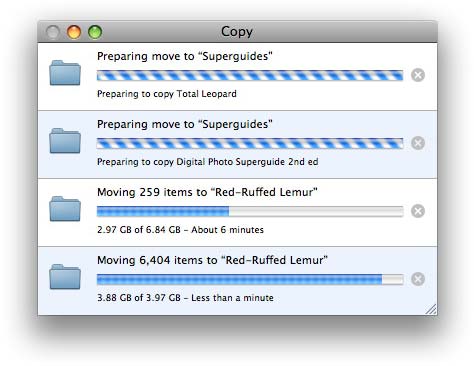Click "Less than a minute" status line
The width and height of the screenshot is (474, 366).
coord(232,298)
